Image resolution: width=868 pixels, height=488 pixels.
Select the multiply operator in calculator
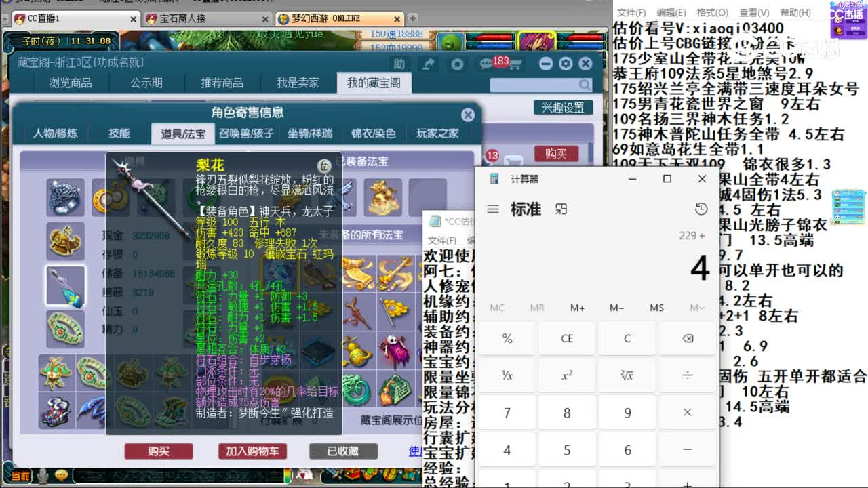(x=687, y=412)
